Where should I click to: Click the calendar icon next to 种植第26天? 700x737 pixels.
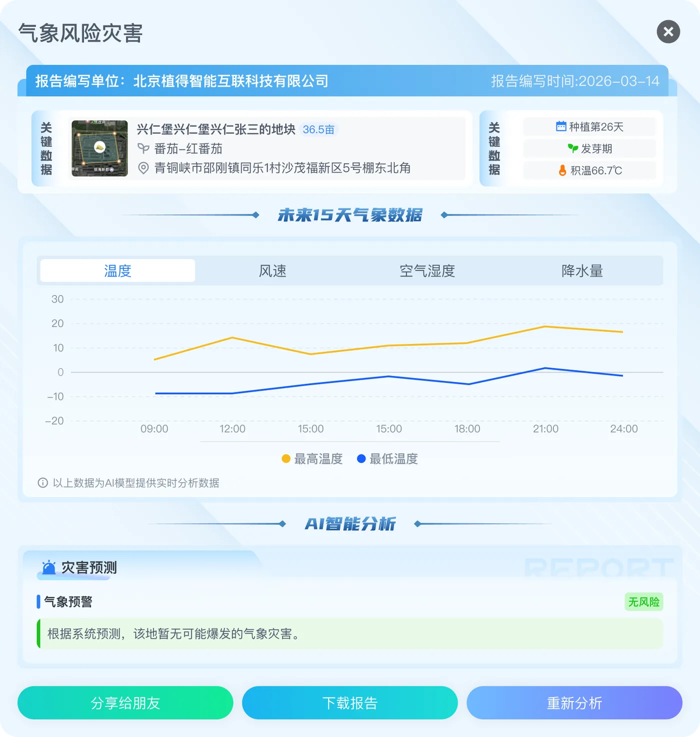561,126
